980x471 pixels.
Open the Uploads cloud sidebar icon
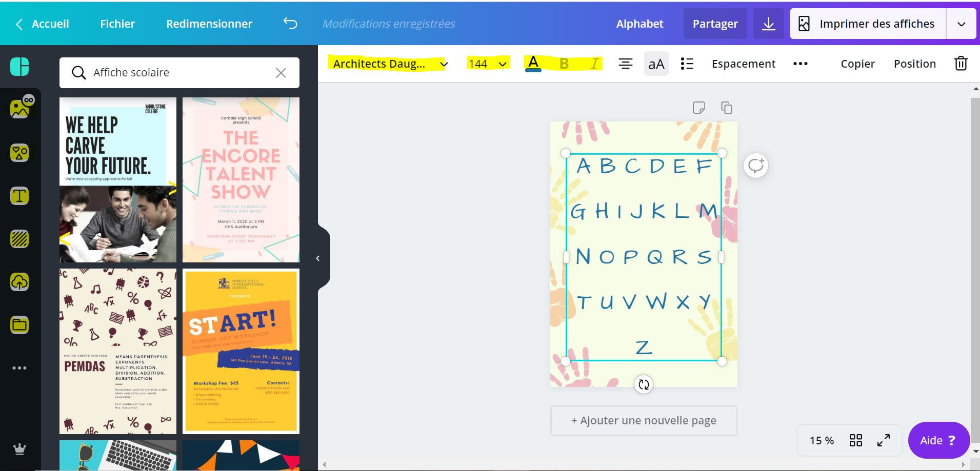coord(19,282)
